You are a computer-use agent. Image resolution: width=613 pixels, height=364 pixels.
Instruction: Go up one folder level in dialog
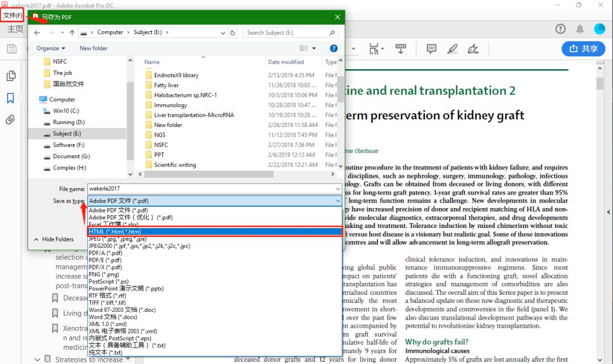click(x=72, y=33)
